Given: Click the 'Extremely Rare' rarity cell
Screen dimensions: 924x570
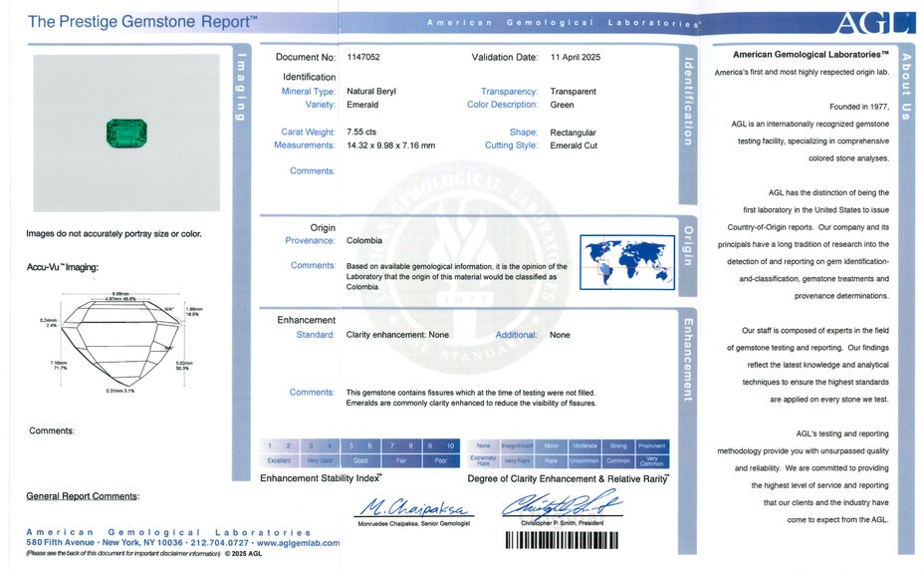Looking at the screenshot, I should [483, 460].
